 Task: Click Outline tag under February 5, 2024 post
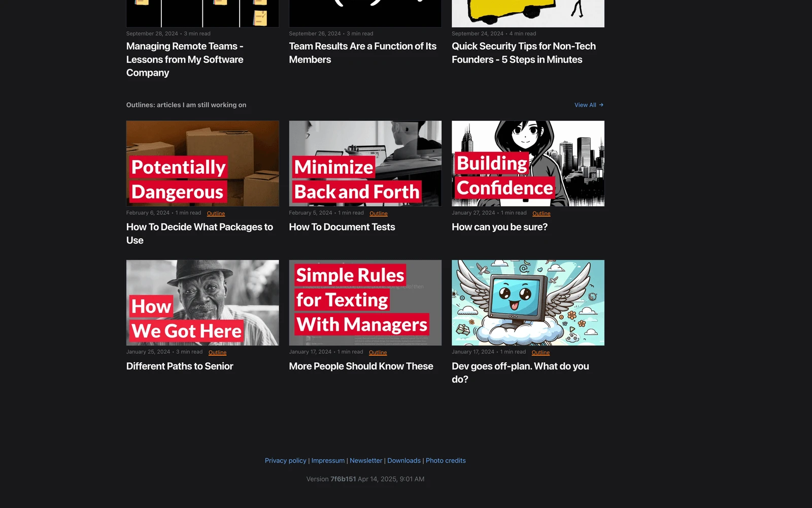pos(379,213)
